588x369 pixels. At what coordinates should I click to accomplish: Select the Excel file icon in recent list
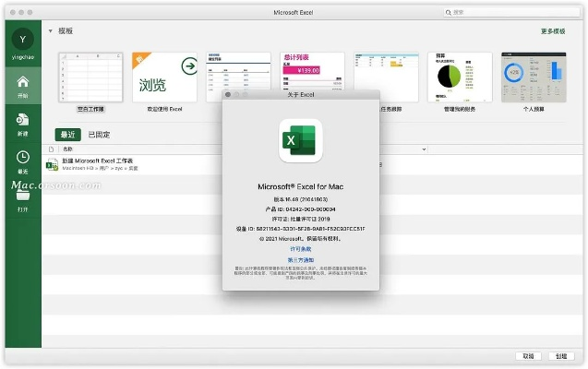click(x=52, y=164)
